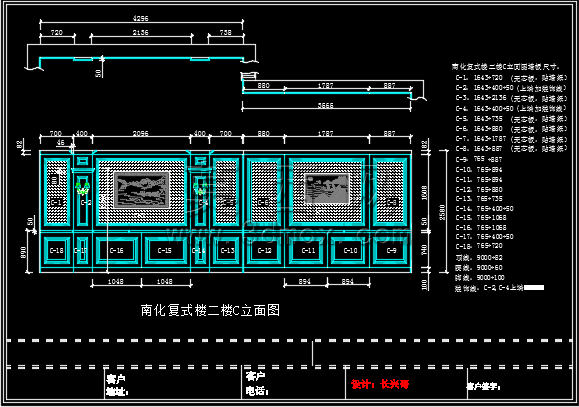Select the C-16 lower panel
Screen dimensions: 579x407
117,250
